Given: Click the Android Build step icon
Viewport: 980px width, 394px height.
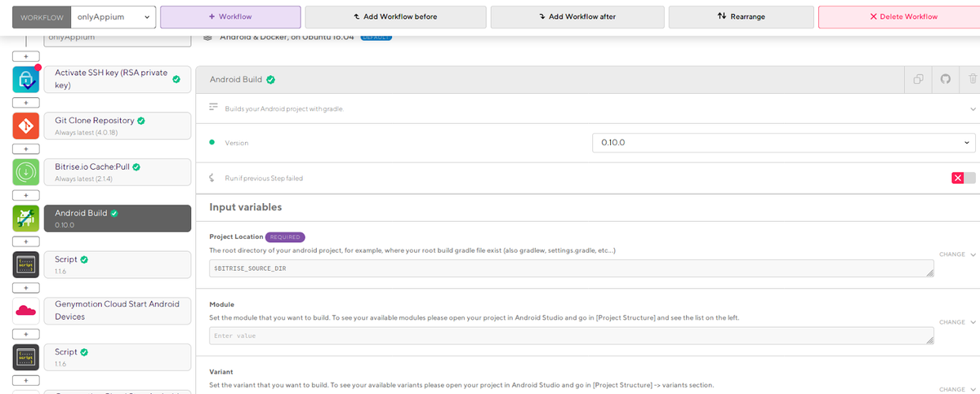Looking at the screenshot, I should click(x=26, y=219).
